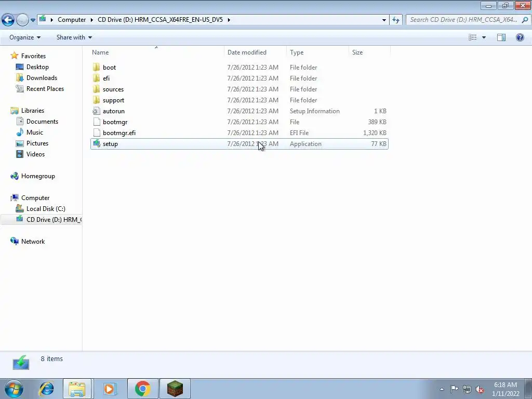The height and width of the screenshot is (399, 532).
Task: Open the address bar history dropdown
Action: [384, 20]
